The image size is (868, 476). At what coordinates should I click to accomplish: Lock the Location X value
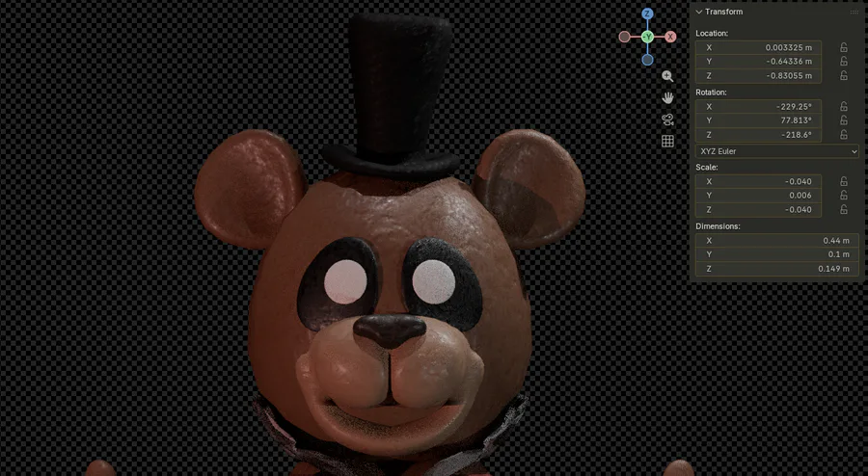pyautogui.click(x=844, y=47)
